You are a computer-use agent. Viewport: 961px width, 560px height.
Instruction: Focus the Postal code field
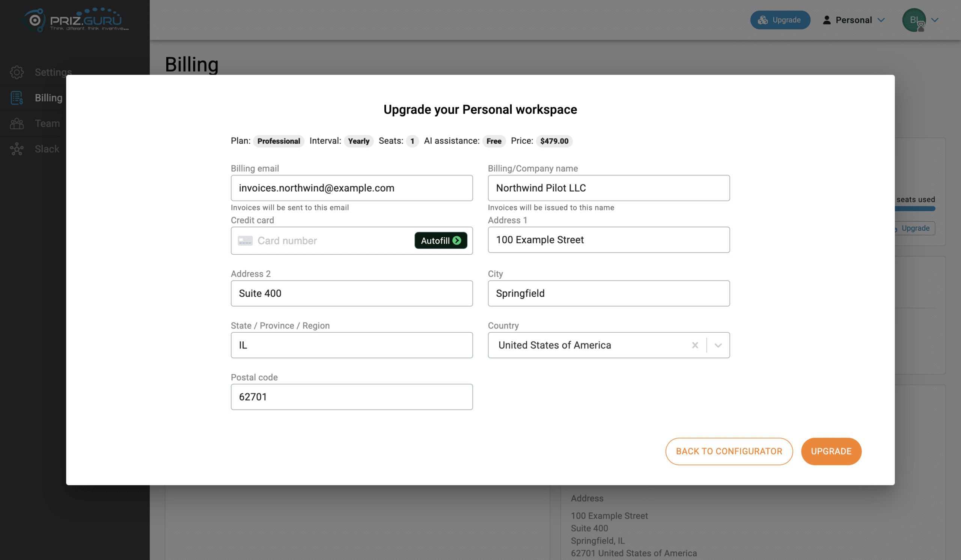(x=352, y=396)
